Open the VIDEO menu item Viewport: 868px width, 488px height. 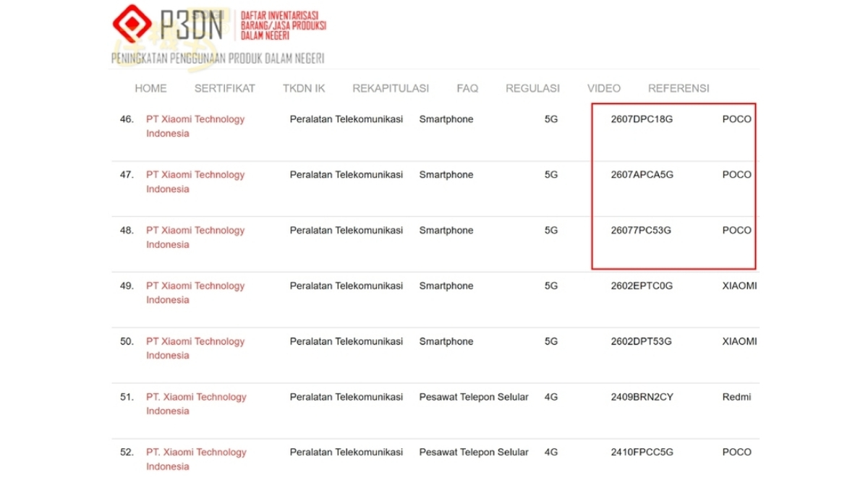click(604, 88)
